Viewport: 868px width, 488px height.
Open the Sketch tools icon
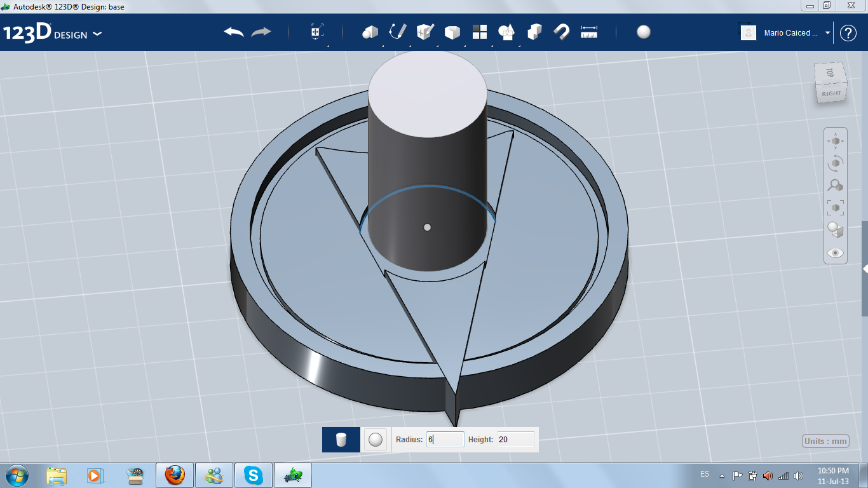397,32
